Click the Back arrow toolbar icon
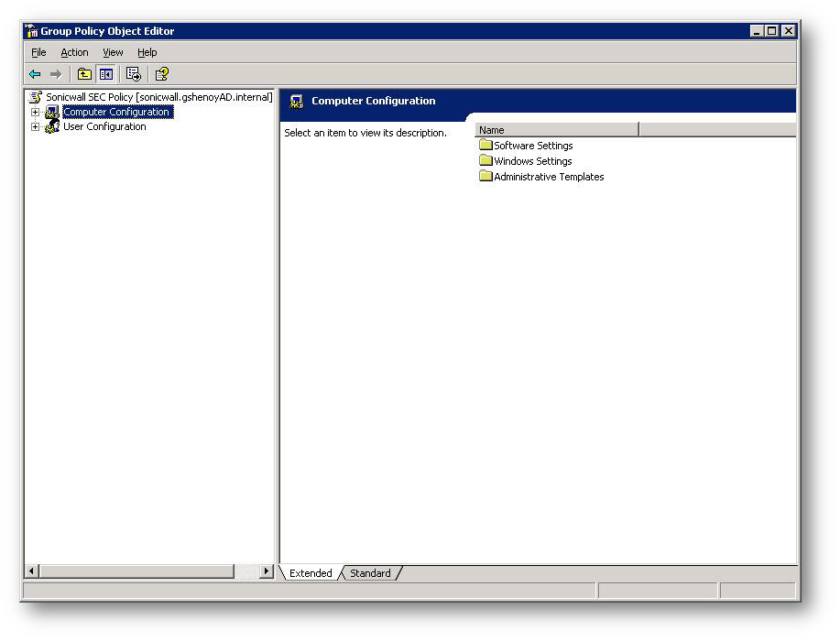This screenshot has width=840, height=641. [35, 74]
